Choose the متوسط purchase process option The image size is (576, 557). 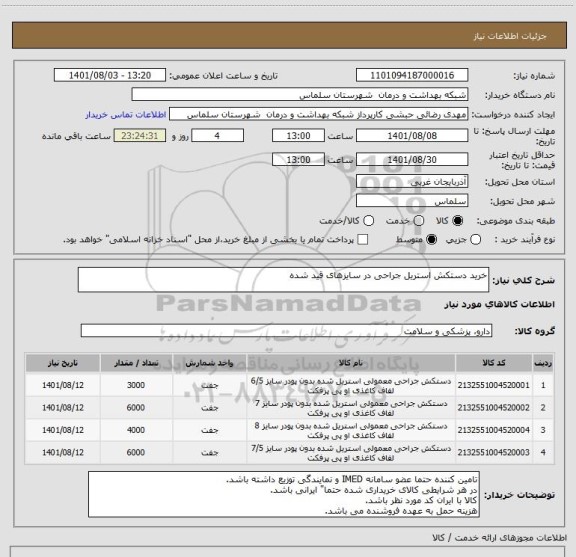431,240
